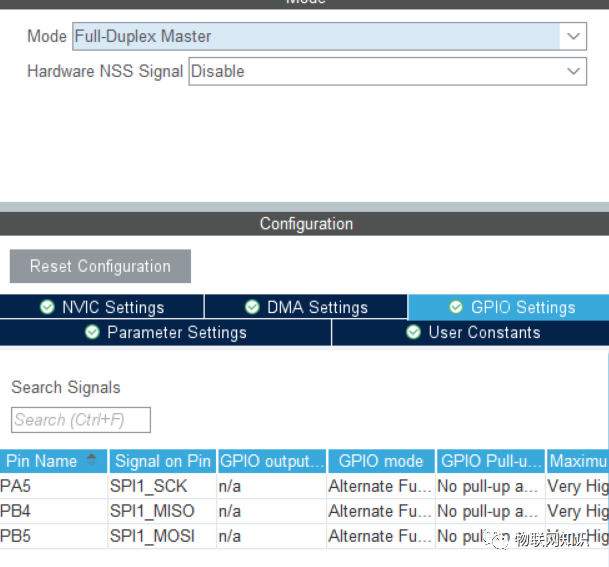Screen dimensions: 609x567
Task: Click the pull-up cell in the PA5 row
Action: (491, 486)
